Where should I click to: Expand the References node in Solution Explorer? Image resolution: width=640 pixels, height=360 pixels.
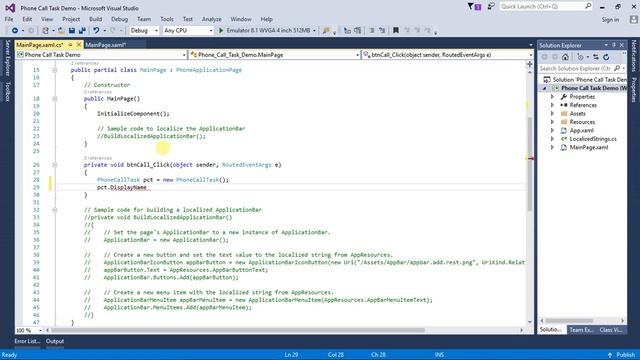pos(552,105)
